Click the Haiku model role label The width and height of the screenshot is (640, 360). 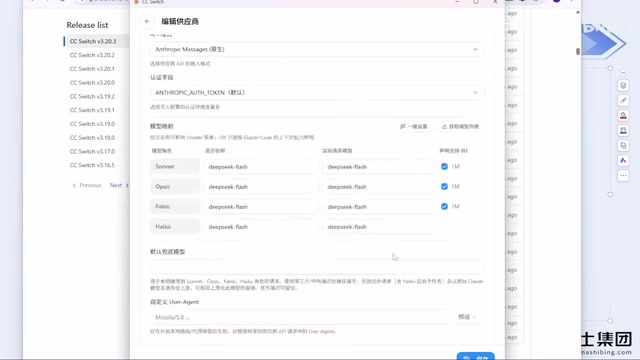(x=175, y=227)
